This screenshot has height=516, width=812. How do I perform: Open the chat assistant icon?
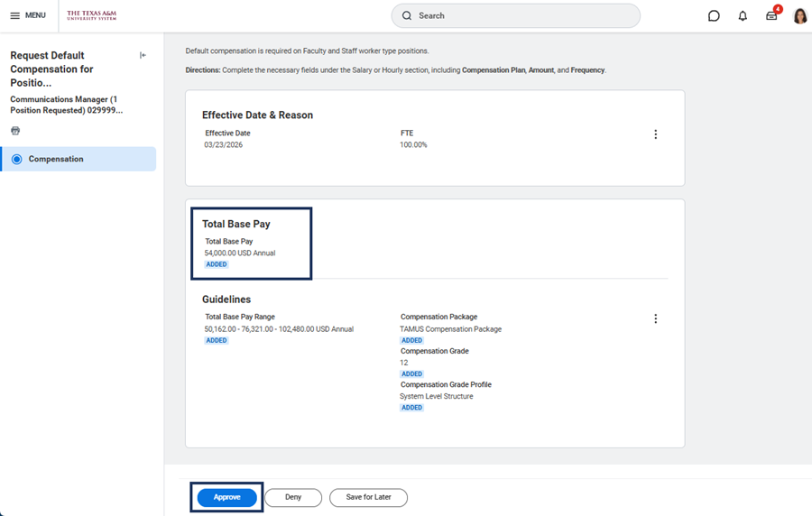click(x=714, y=16)
